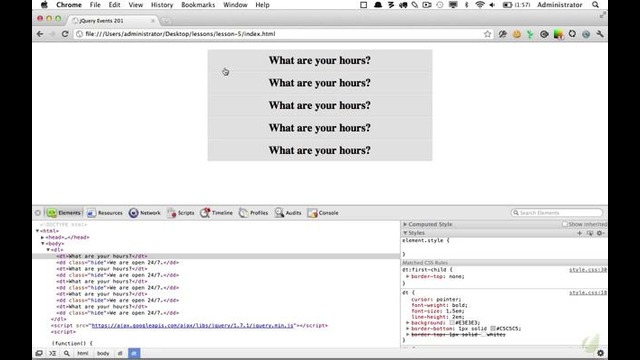The image size is (640, 360).
Task: Open the Bluetooth menu bar icon
Action: [467, 5]
